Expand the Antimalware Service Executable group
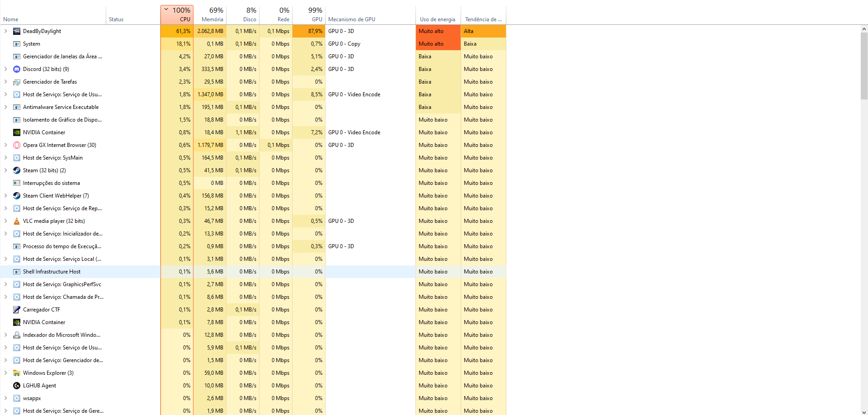This screenshot has height=415, width=868. point(5,107)
